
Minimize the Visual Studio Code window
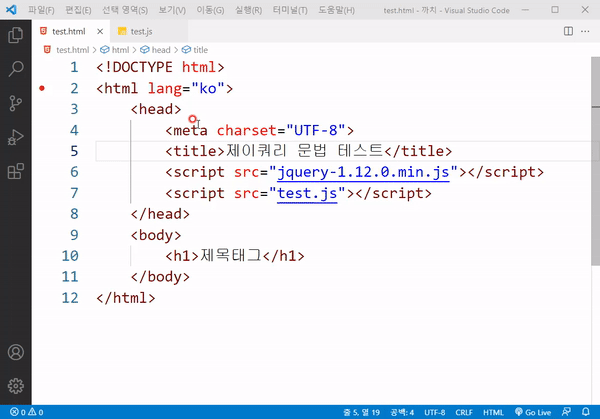525,10
